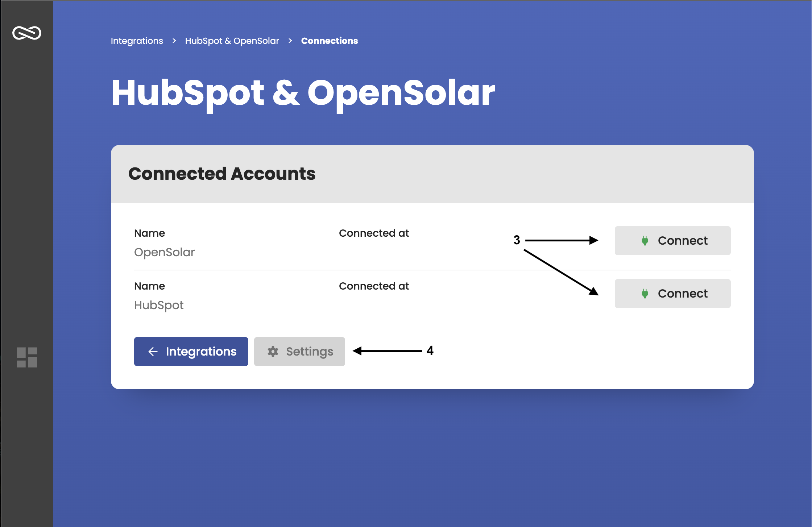Click the HubSpot & OpenSolar page title
This screenshot has height=527, width=812.
click(x=303, y=93)
